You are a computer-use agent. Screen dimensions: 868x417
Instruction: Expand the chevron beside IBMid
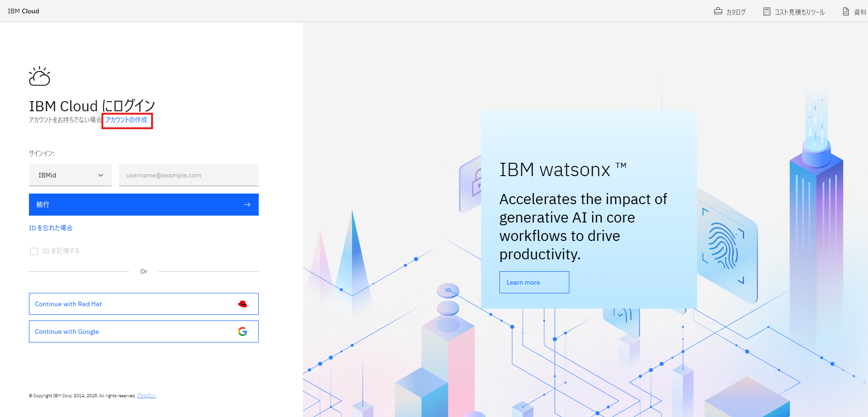coord(101,175)
